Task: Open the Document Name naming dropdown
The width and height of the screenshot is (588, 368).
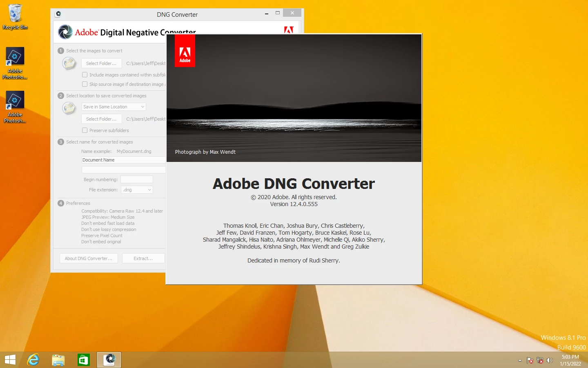Action: click(x=123, y=160)
